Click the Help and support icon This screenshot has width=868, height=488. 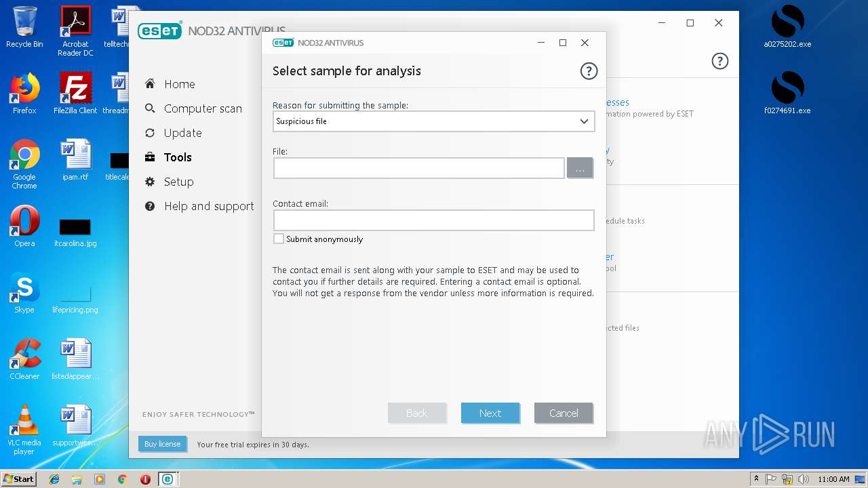150,206
